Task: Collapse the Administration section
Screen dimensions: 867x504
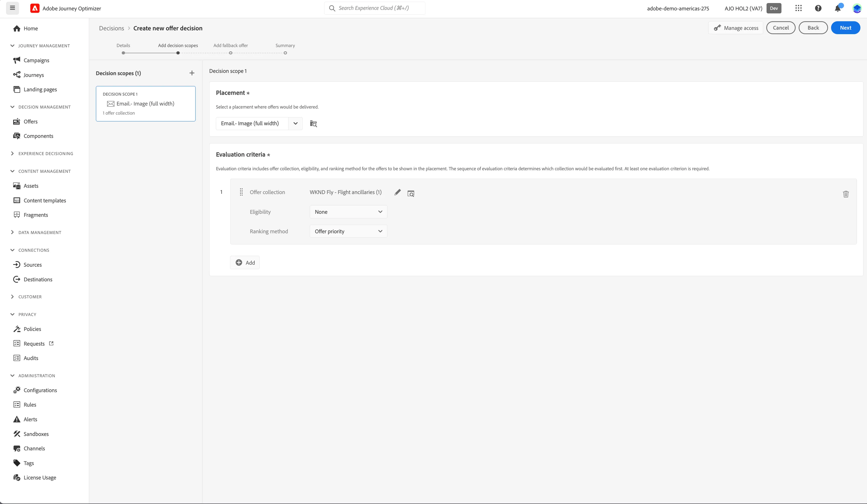Action: [x=33, y=376]
